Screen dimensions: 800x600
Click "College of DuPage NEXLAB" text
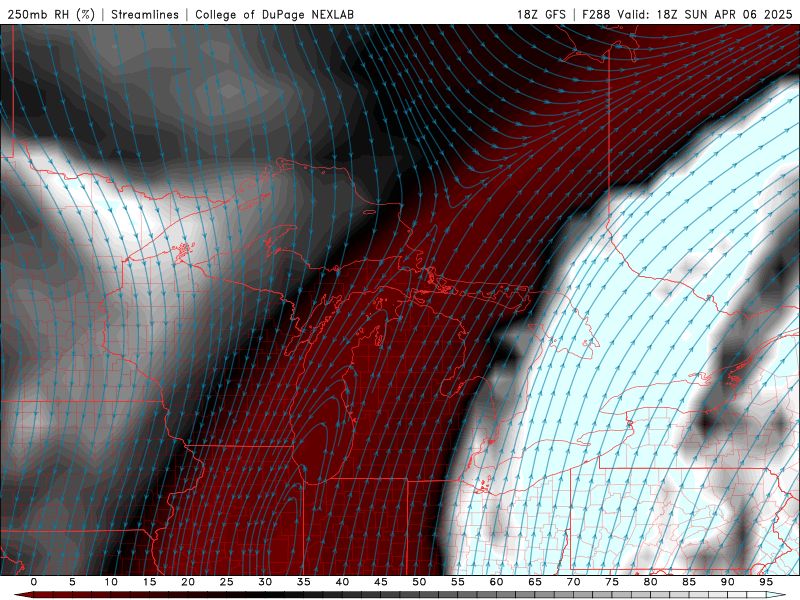(274, 14)
